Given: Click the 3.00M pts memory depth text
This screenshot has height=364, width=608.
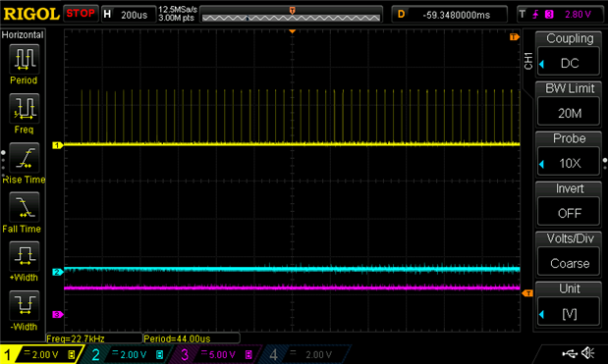Looking at the screenshot, I should coord(177,18).
